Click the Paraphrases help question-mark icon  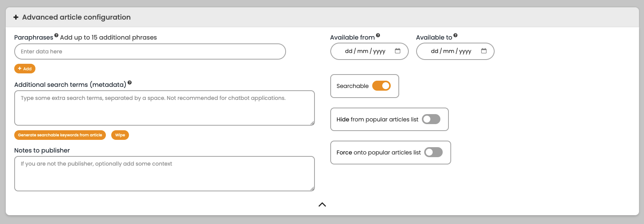[56, 35]
